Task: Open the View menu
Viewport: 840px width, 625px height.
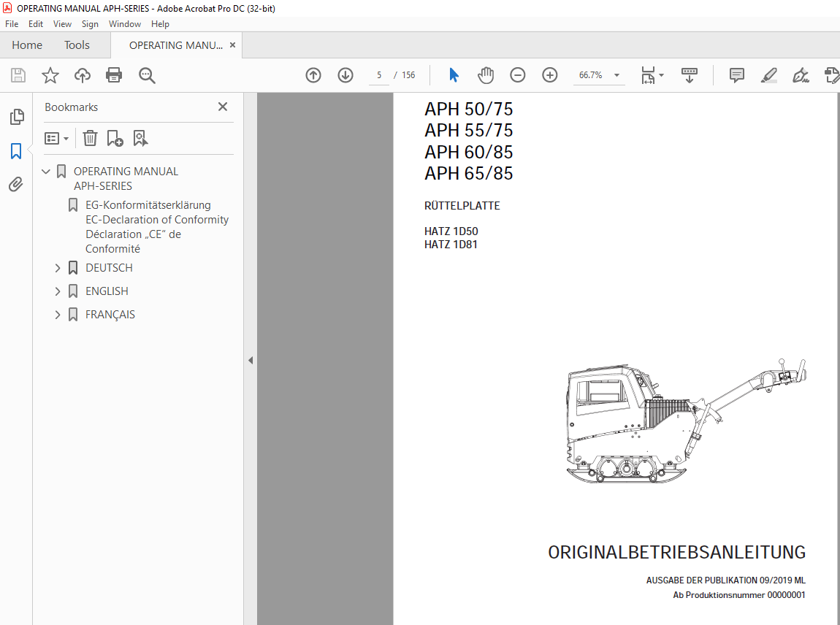Action: coord(62,24)
